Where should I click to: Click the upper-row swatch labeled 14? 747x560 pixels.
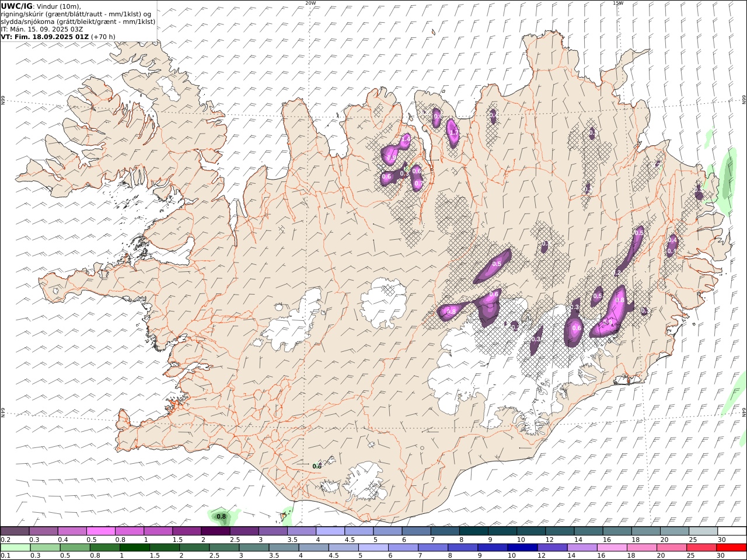point(589,531)
